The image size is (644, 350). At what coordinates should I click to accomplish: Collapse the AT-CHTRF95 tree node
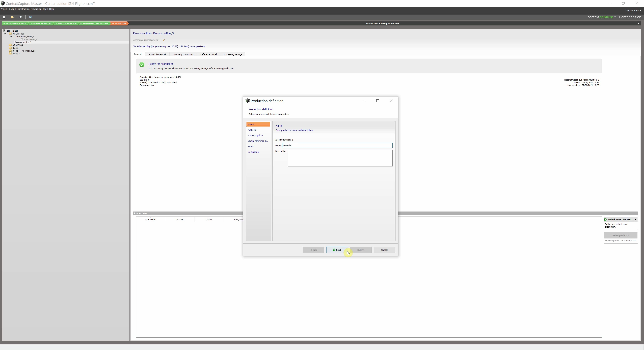tap(5, 34)
